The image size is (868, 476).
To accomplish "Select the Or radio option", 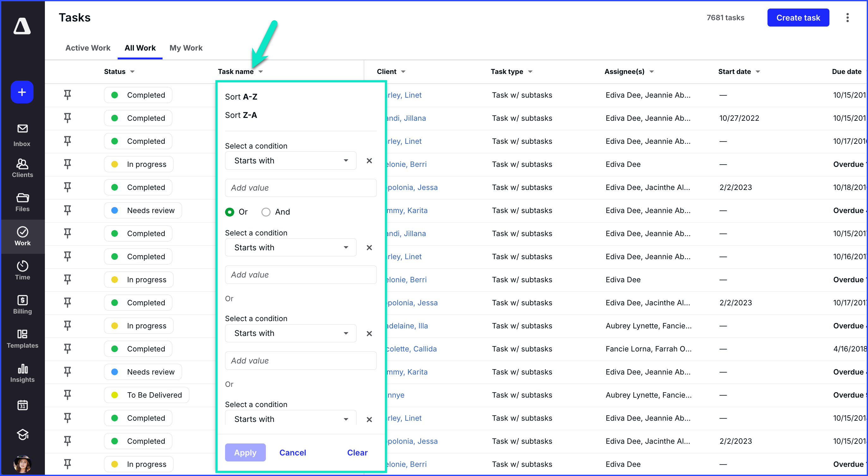I will [229, 212].
